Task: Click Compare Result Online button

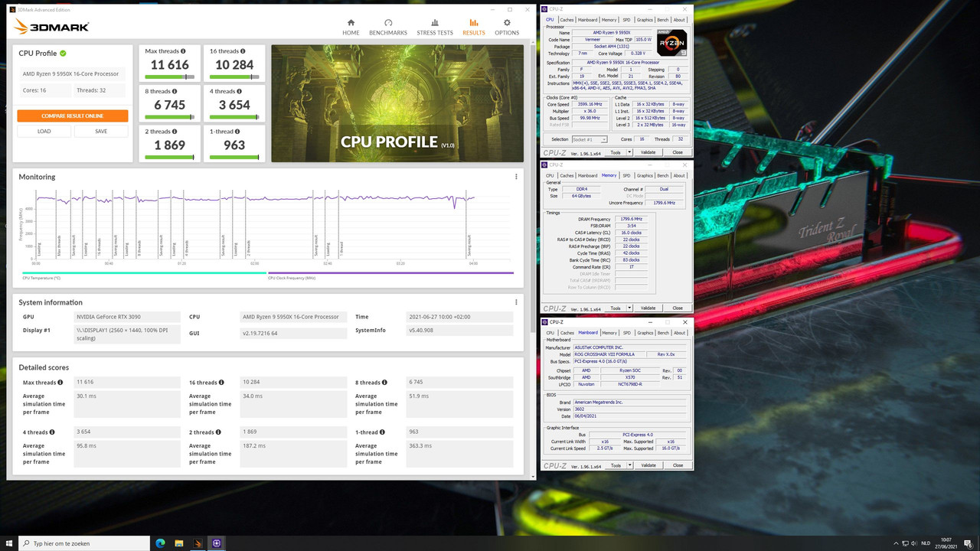Action: pos(73,116)
